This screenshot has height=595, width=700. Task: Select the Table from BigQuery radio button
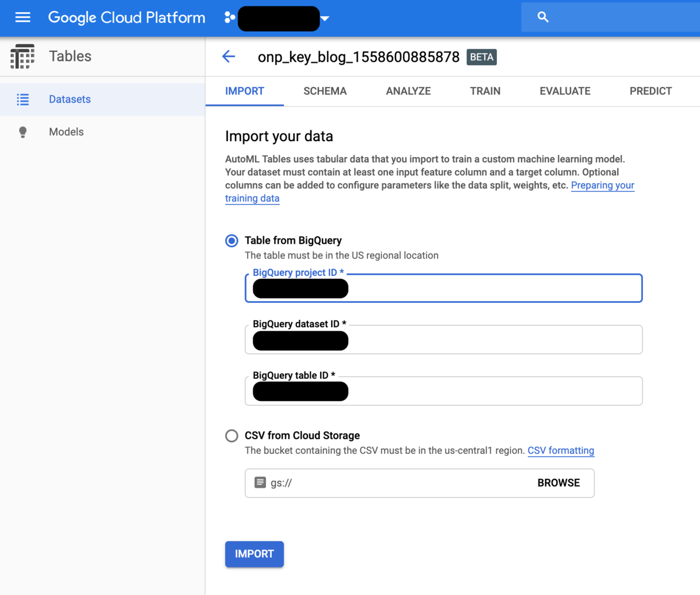coord(232,240)
